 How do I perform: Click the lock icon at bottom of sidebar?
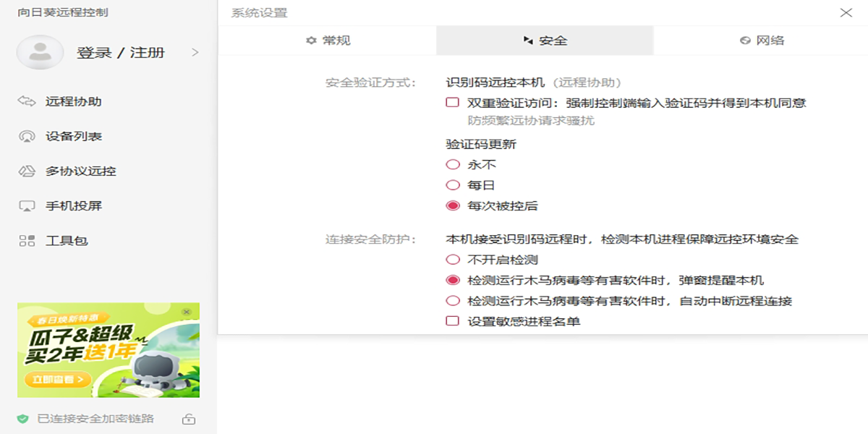pos(188,418)
